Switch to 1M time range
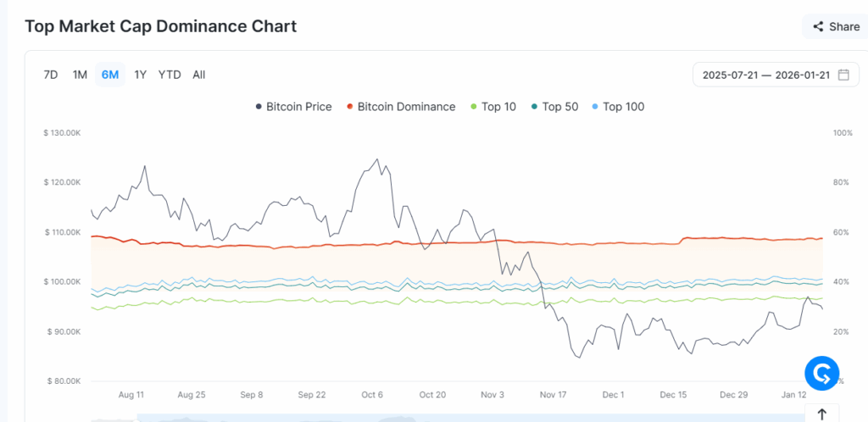Screen dimensions: 868x422 point(80,75)
